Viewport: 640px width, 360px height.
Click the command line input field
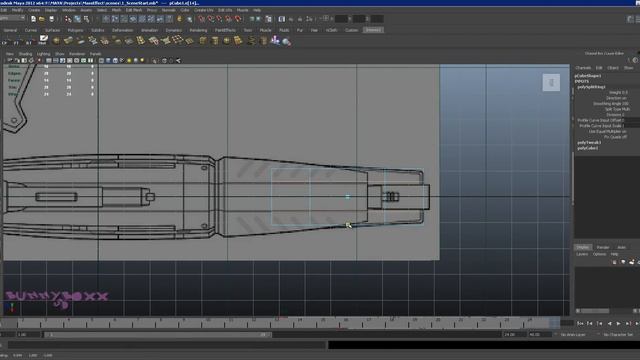(167, 345)
